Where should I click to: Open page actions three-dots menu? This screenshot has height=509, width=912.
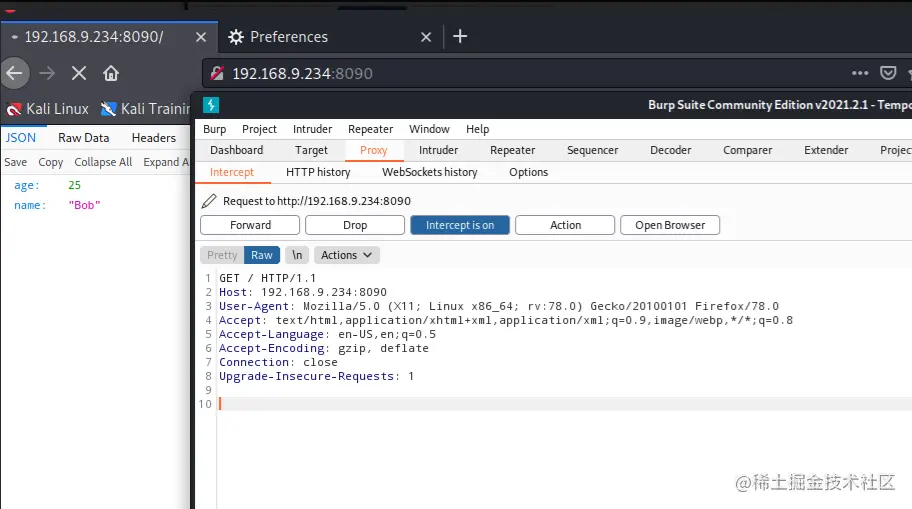click(860, 73)
